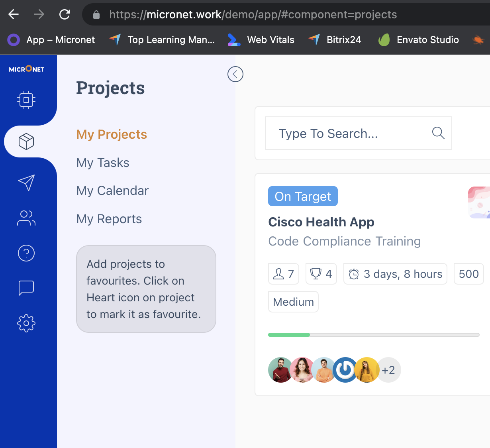Click the second avatar, woman in pink
The height and width of the screenshot is (448, 490).
302,370
